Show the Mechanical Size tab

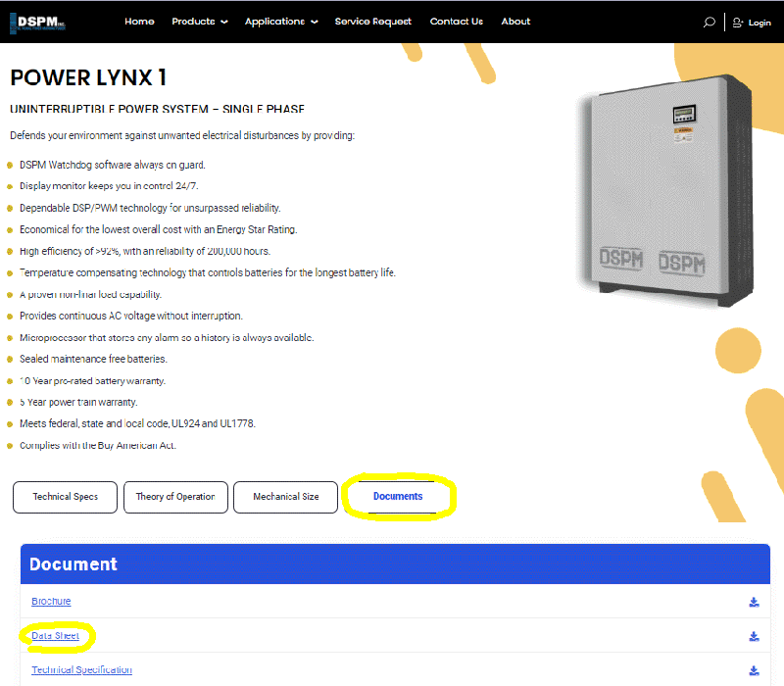click(x=285, y=497)
